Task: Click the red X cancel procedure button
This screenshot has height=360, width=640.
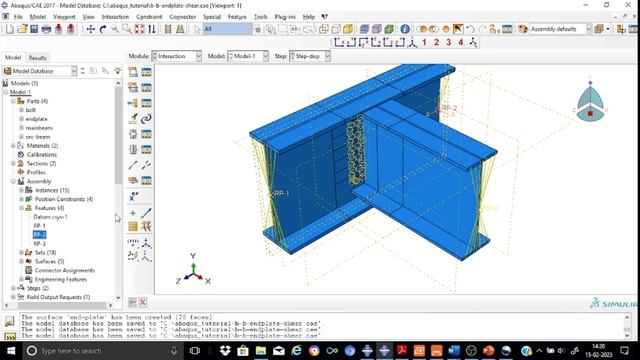Action: [142, 302]
